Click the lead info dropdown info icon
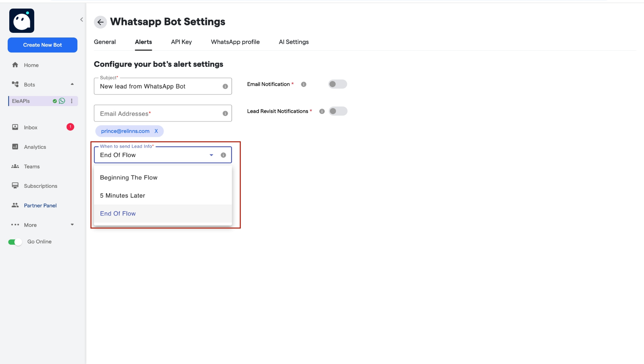Viewport: 644px width, 364px height. pos(223,155)
